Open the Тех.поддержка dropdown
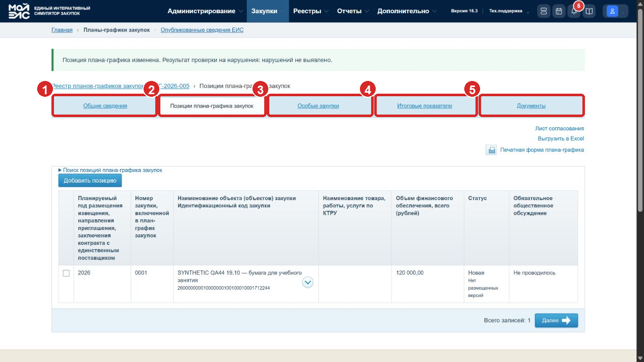 pos(509,11)
